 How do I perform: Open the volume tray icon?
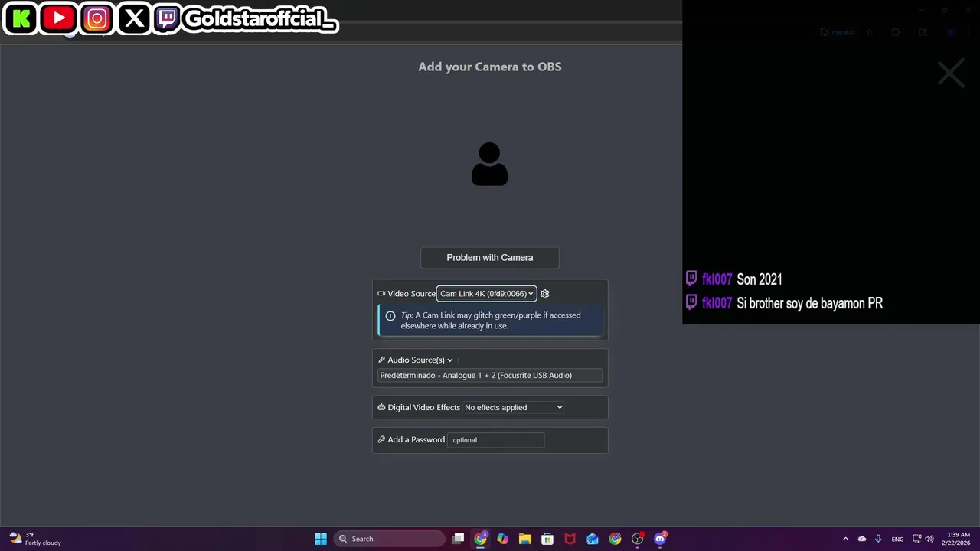pos(929,539)
